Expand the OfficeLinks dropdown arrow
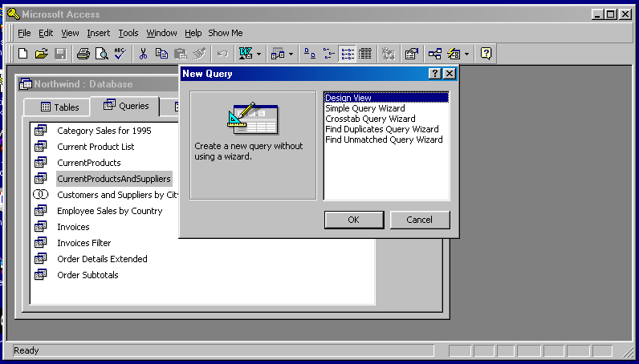The height and width of the screenshot is (364, 639). tap(258, 54)
